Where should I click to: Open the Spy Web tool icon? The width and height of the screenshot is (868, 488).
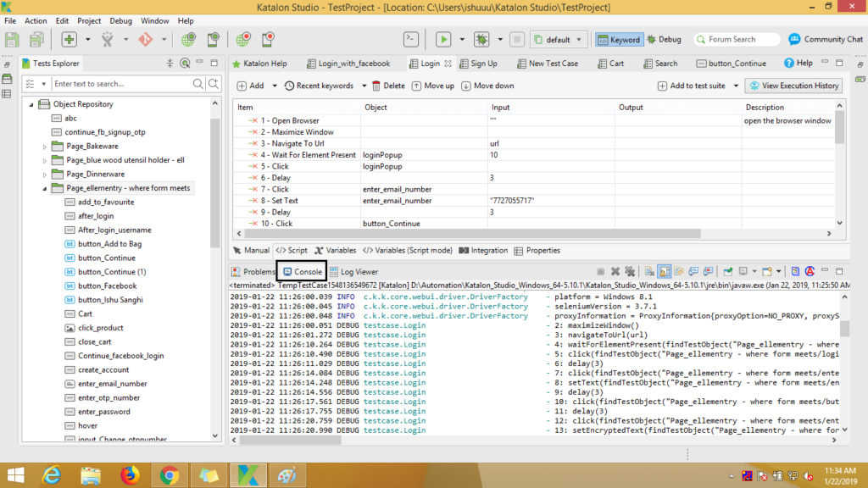[x=188, y=39]
